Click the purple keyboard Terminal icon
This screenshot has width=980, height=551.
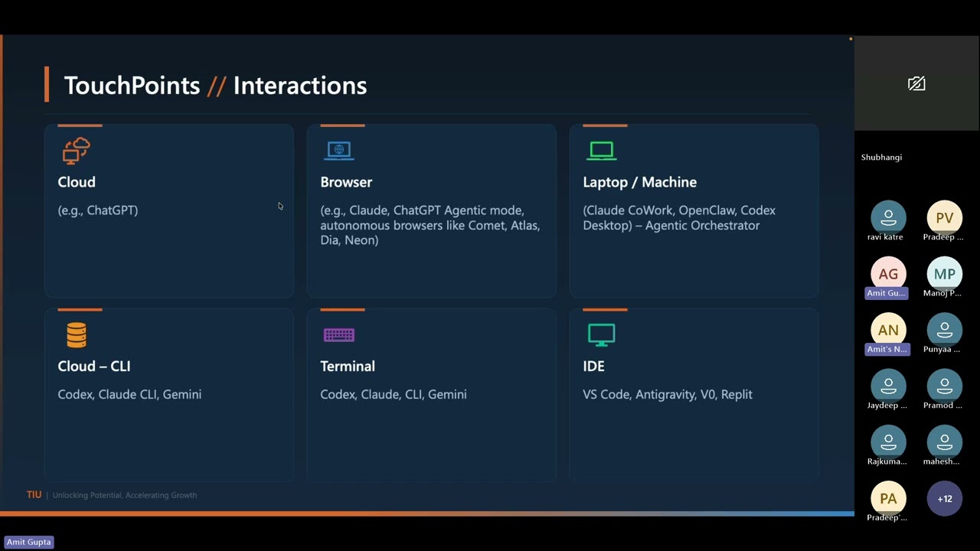tap(338, 335)
